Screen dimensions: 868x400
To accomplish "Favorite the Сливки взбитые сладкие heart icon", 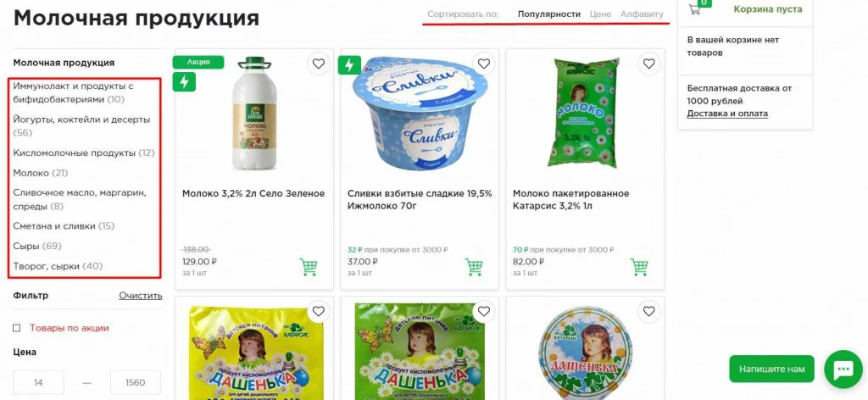I will [484, 64].
